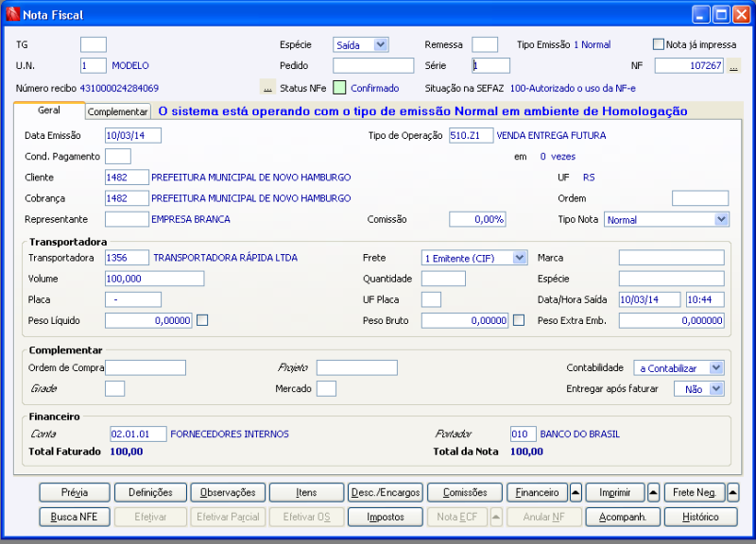Screen dimensions: 756x544
Task: Open the Itens window
Action: 307,492
